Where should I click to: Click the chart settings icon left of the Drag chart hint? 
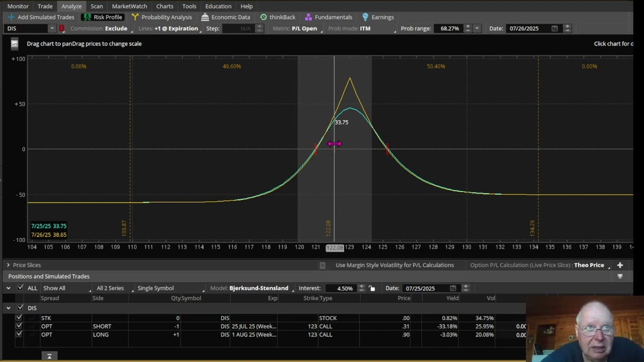point(15,44)
